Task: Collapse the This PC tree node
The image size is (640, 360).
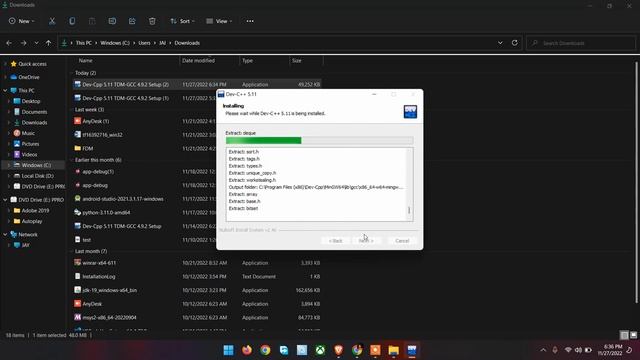Action: pyautogui.click(x=5, y=90)
